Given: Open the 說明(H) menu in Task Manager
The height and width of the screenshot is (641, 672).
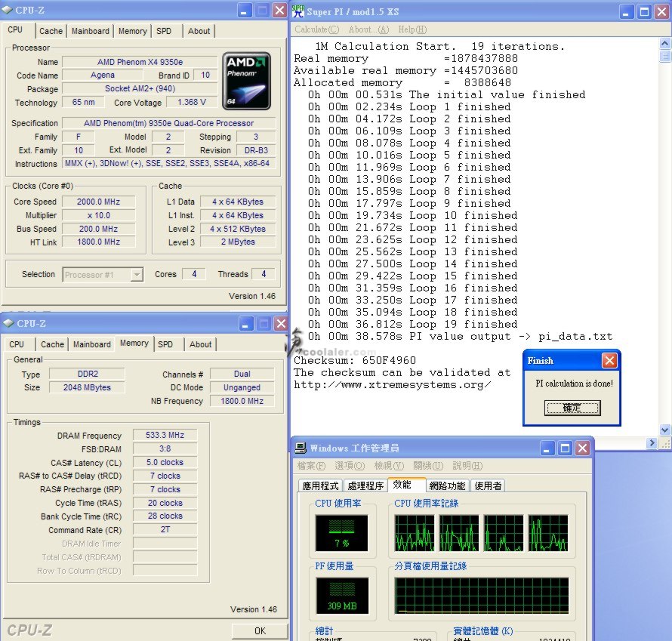Looking at the screenshot, I should [467, 466].
